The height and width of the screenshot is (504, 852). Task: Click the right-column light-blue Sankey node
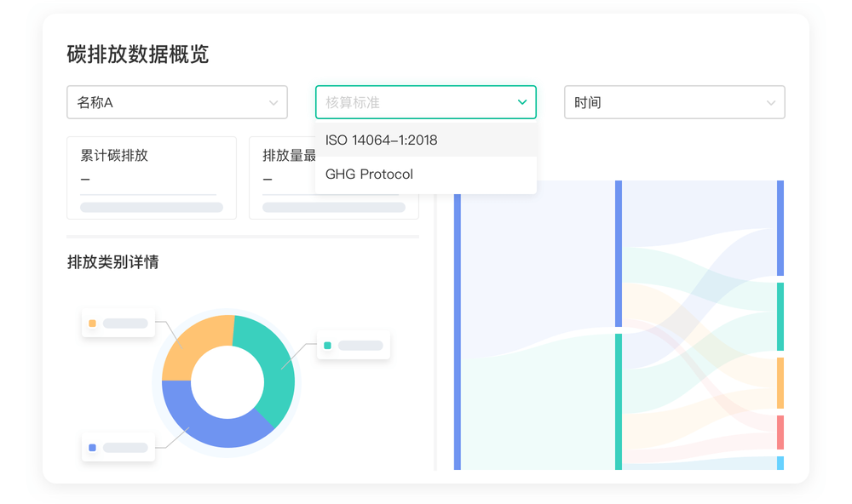point(780,463)
